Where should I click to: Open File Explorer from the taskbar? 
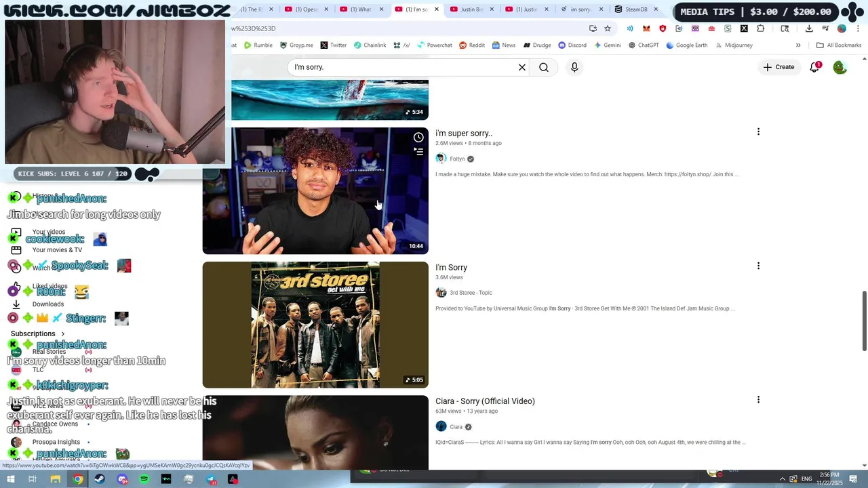point(55,479)
